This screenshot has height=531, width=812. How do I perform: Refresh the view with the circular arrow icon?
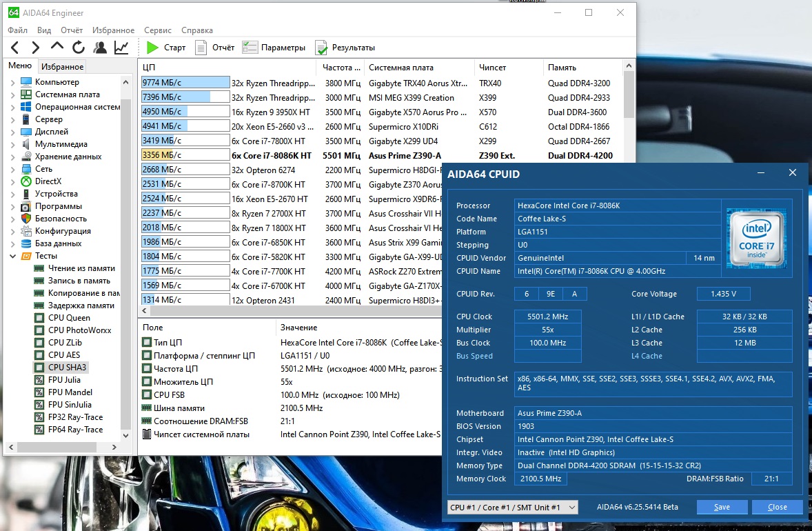pyautogui.click(x=78, y=48)
